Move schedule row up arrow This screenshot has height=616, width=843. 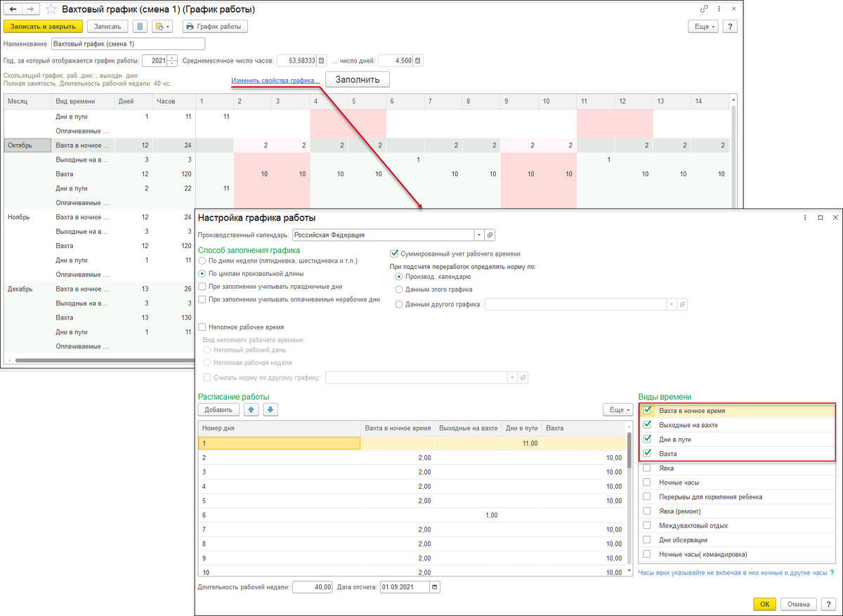(251, 409)
